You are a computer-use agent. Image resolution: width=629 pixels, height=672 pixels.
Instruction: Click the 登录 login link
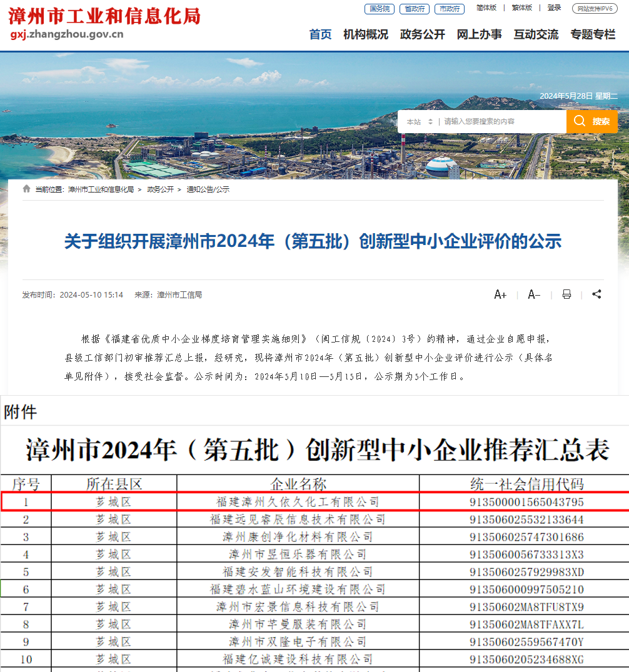[554, 8]
